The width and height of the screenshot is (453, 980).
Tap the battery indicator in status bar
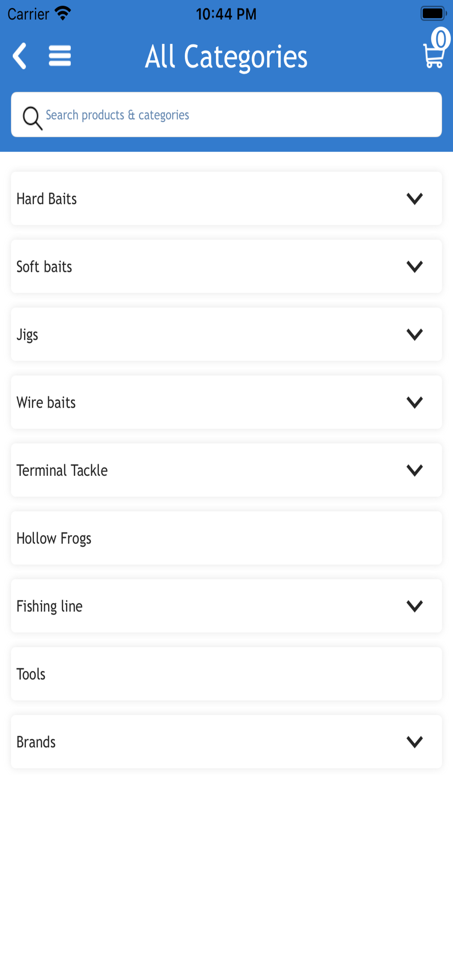tap(434, 14)
